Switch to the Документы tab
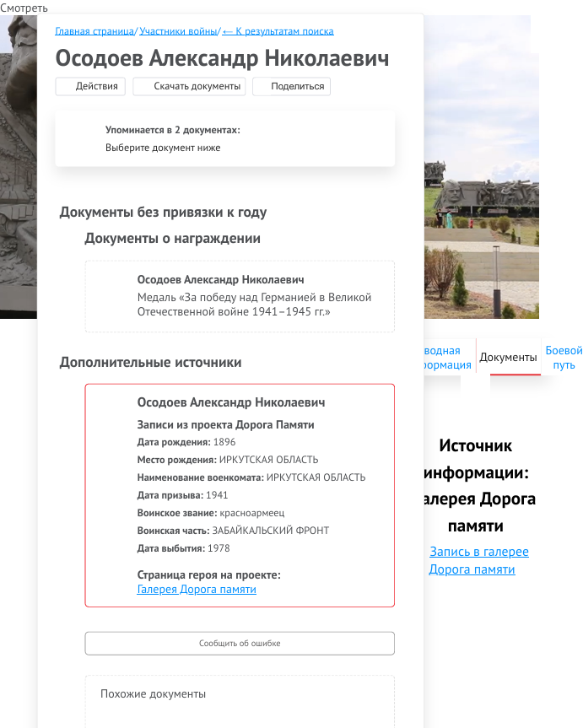 [508, 357]
